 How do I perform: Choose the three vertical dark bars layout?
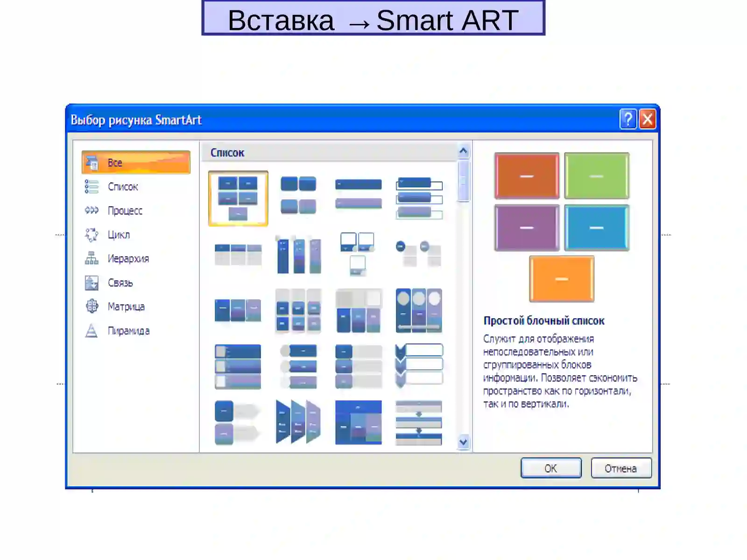298,254
